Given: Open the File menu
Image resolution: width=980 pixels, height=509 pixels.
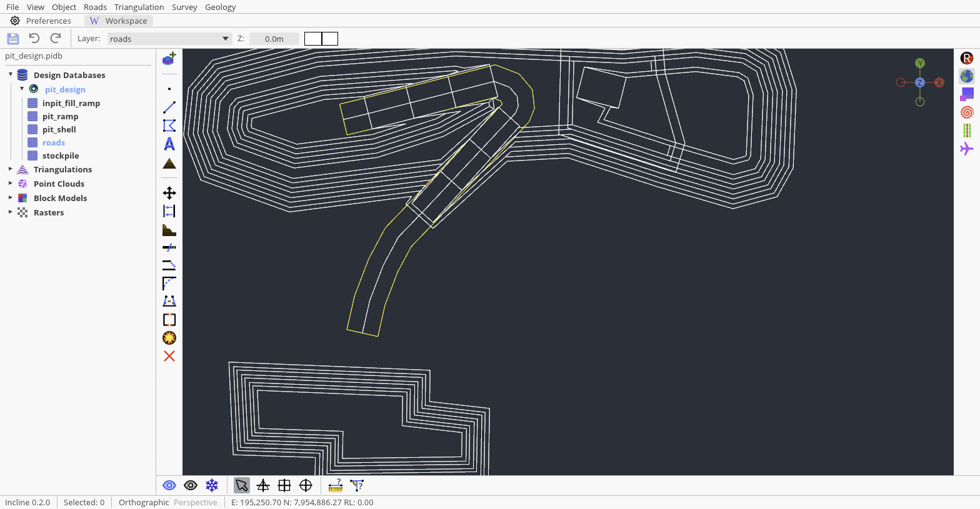Looking at the screenshot, I should pos(12,7).
